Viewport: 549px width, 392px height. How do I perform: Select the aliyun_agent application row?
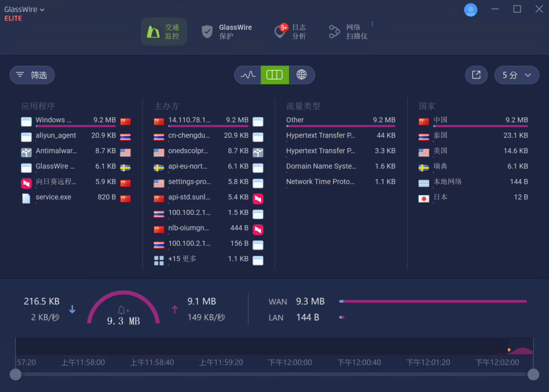[x=56, y=136]
